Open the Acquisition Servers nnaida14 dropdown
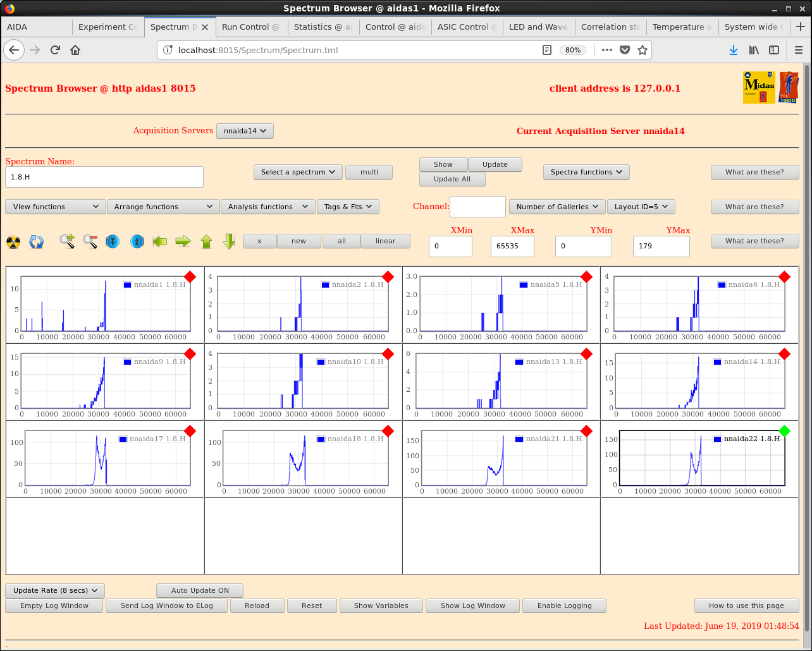Screen dimensions: 812x651 245,131
